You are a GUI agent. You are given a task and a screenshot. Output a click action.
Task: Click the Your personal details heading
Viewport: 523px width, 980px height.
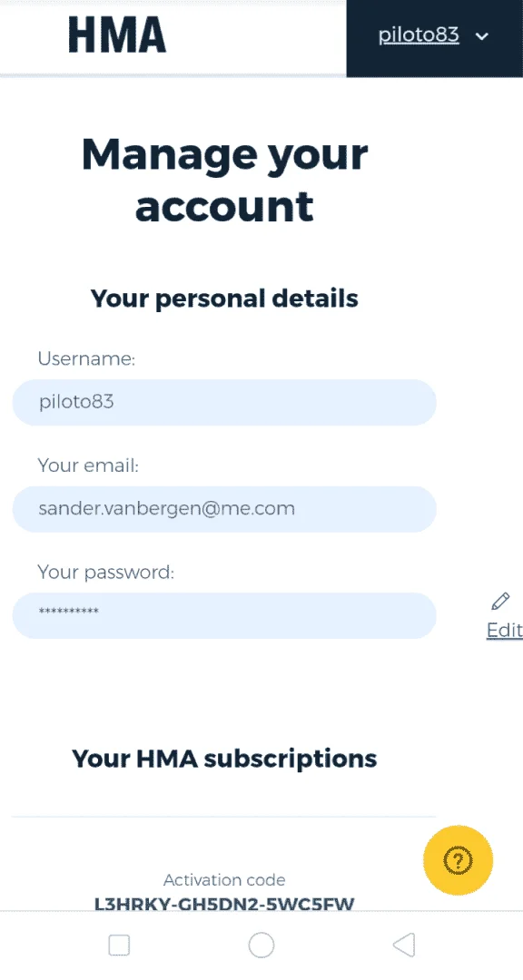pos(224,299)
